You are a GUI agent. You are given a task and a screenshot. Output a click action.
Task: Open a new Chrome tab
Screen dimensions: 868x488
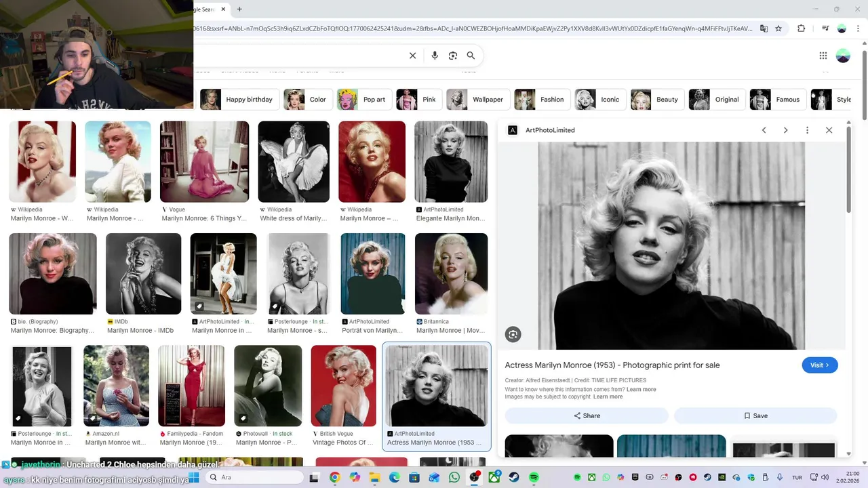(239, 9)
